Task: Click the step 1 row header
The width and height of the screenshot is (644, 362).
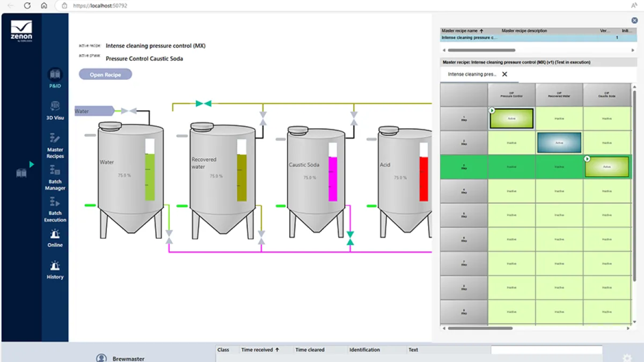Action: 464,119
